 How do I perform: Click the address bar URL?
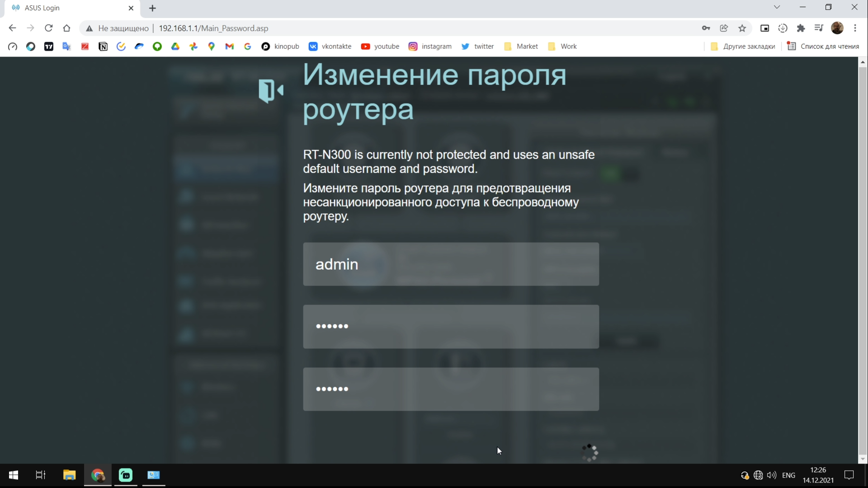(213, 28)
